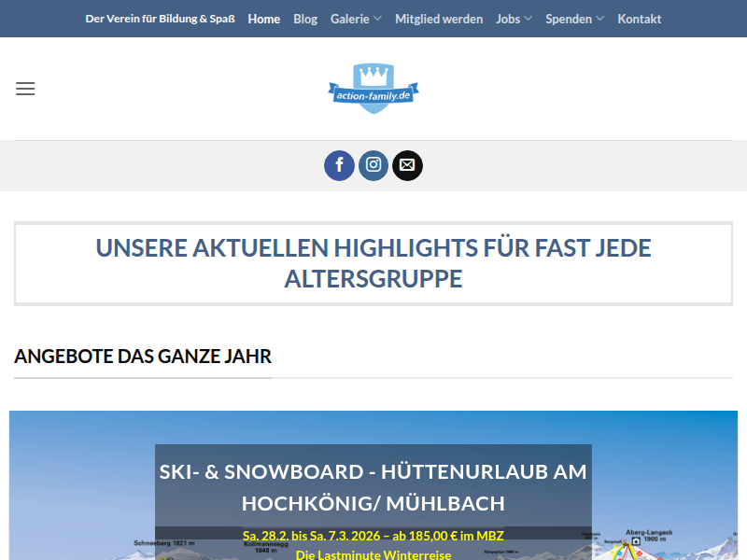The image size is (747, 560).
Task: Open the Instagram profile icon
Action: point(373,165)
